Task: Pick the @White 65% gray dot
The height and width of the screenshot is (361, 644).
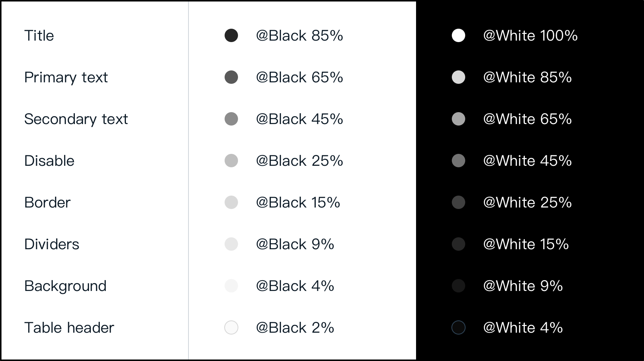Action: tap(459, 119)
